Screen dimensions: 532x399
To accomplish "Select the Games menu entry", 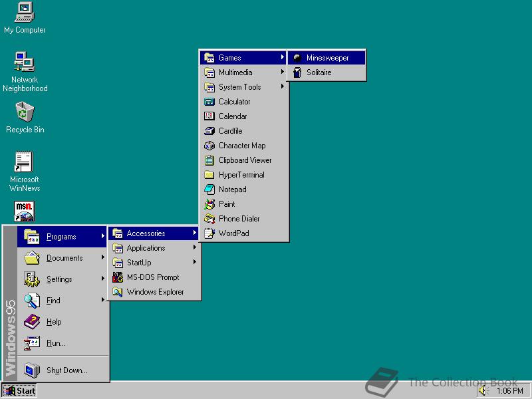I will pos(243,58).
